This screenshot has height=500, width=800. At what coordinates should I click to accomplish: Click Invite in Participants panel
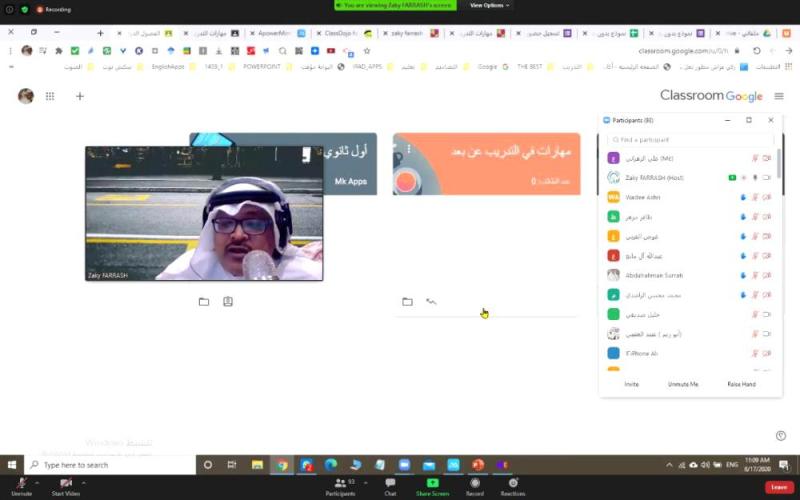pos(631,384)
